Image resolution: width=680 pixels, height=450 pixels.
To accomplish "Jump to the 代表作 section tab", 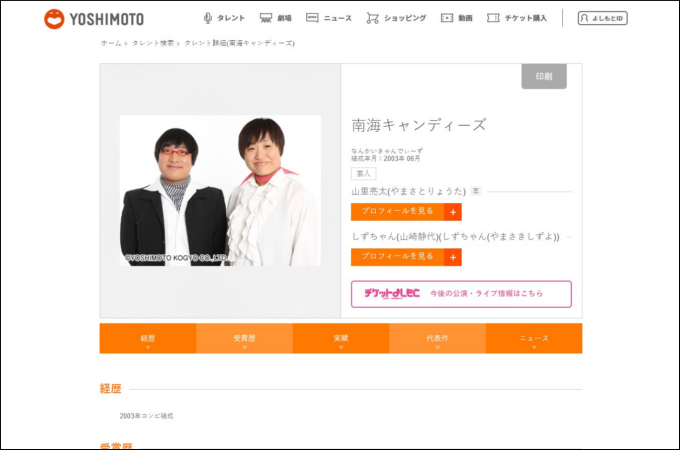I will click(437, 338).
